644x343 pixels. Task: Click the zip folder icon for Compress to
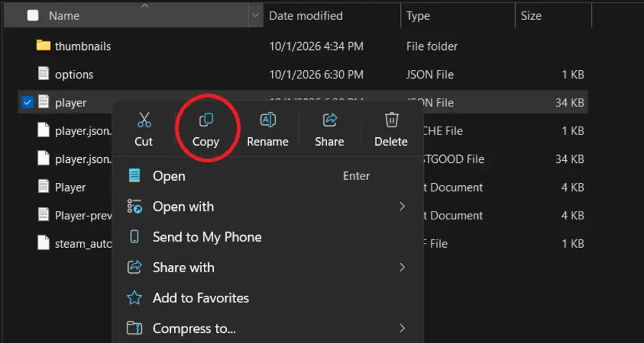pyautogui.click(x=135, y=328)
